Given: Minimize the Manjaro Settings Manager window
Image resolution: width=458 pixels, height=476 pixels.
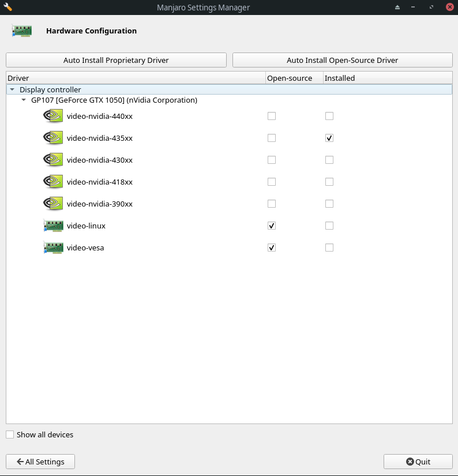Looking at the screenshot, I should tap(413, 8).
